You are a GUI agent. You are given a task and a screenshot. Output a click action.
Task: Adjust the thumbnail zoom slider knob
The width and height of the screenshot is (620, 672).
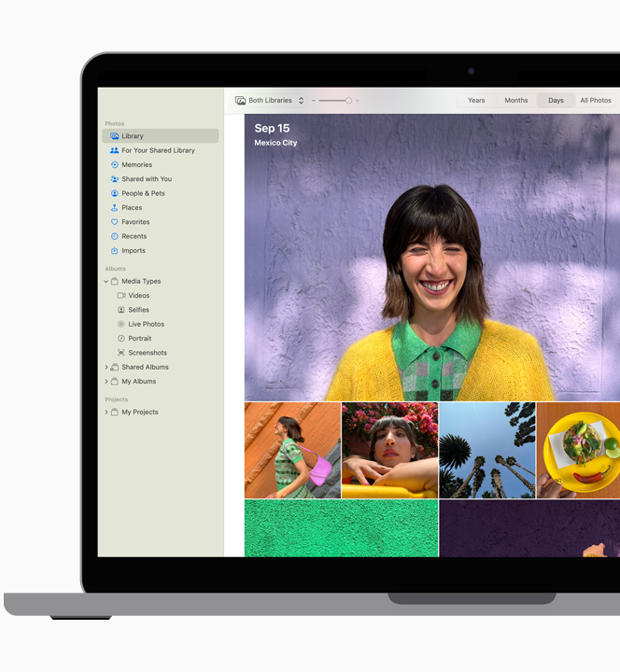click(x=348, y=100)
